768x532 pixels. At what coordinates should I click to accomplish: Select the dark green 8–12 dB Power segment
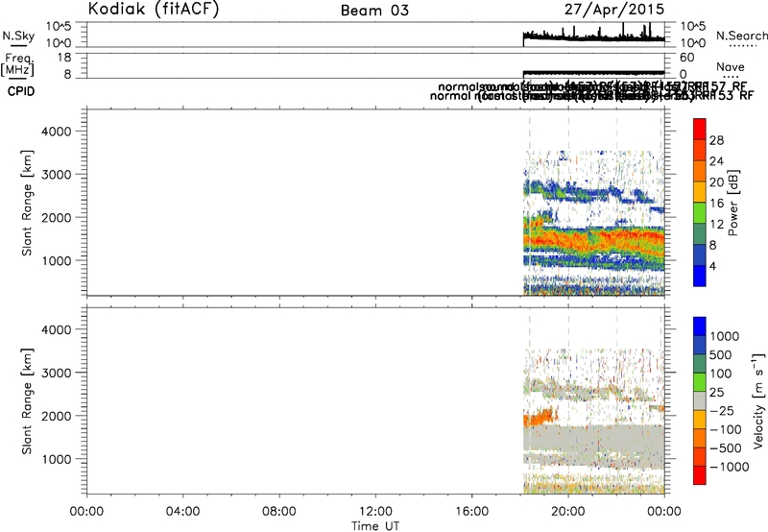click(700, 234)
